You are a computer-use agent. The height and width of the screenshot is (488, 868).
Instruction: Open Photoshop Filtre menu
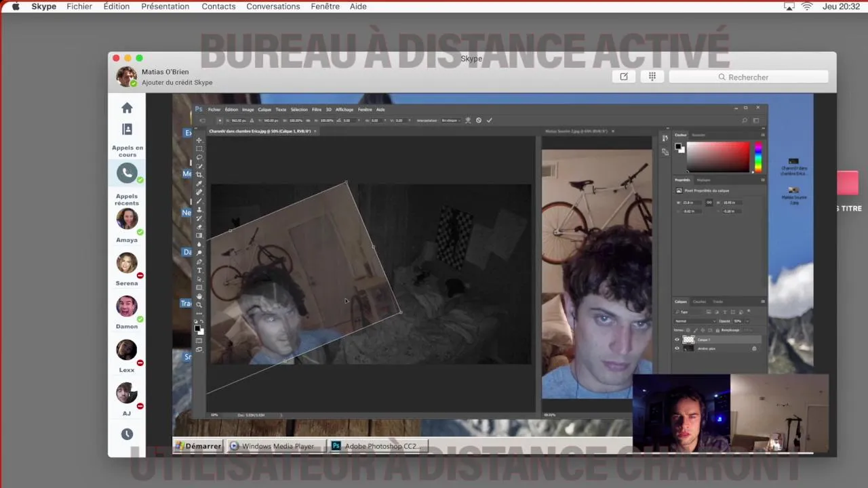(317, 109)
